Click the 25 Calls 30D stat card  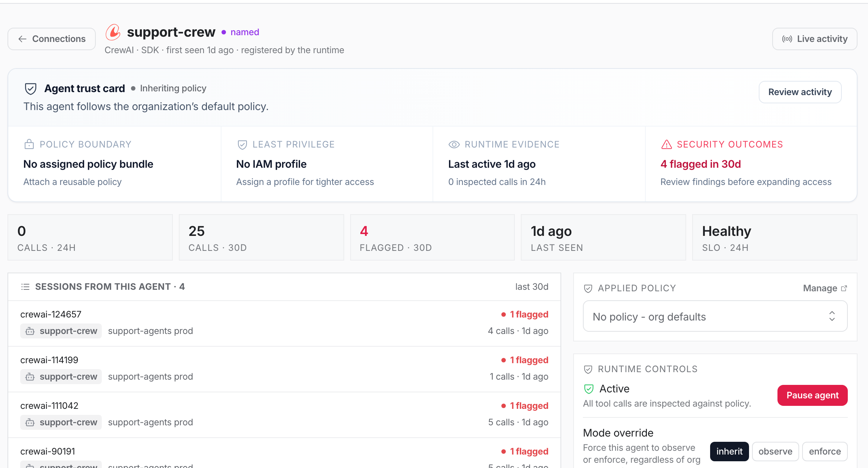coord(261,237)
